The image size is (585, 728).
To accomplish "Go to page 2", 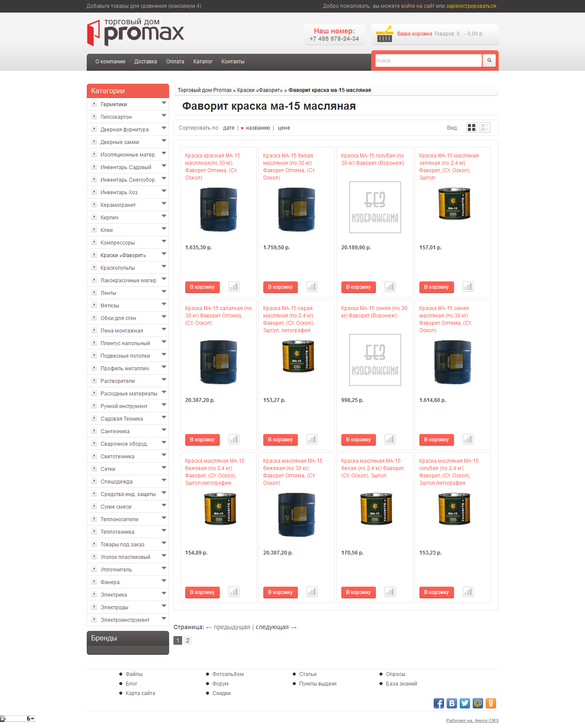I will pos(188,640).
